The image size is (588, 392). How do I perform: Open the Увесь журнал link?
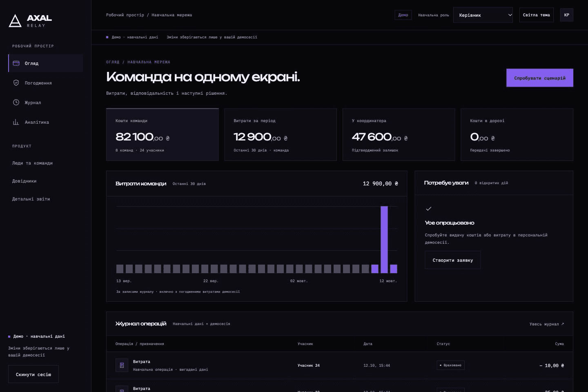547,324
